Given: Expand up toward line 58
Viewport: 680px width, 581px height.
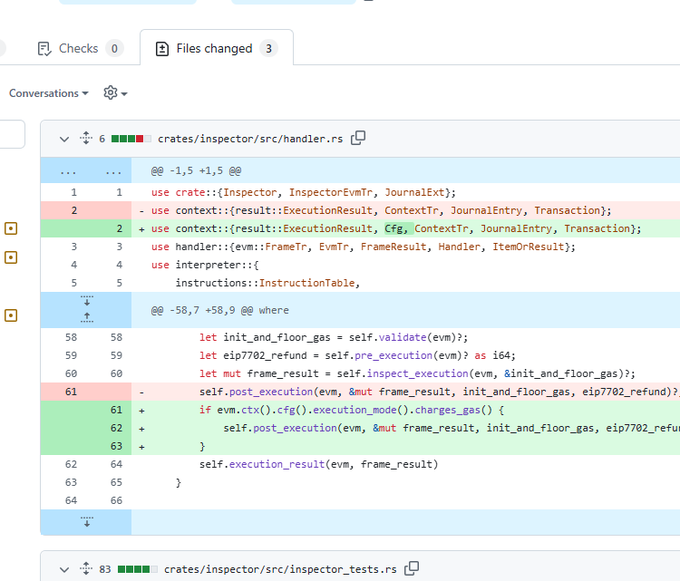Looking at the screenshot, I should (87, 318).
